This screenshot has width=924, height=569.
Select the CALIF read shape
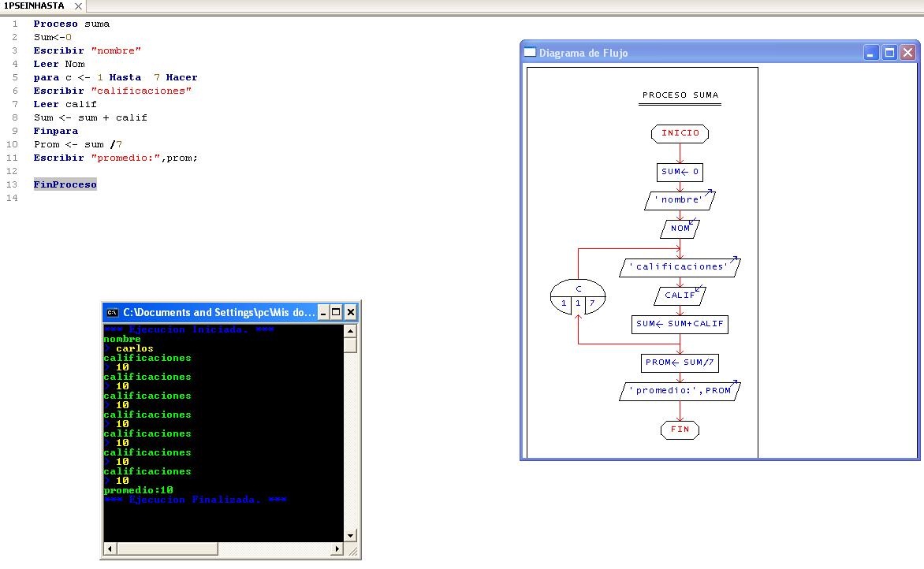[680, 295]
